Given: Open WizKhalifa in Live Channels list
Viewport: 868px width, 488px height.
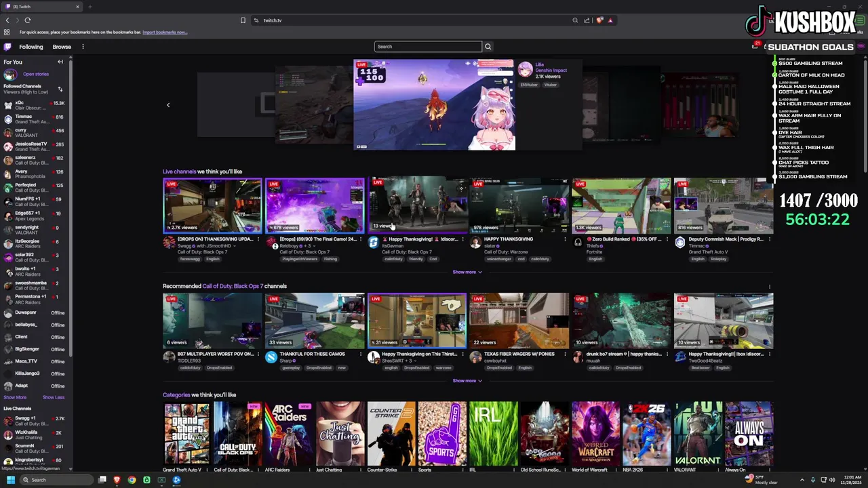Looking at the screenshot, I should (x=34, y=434).
